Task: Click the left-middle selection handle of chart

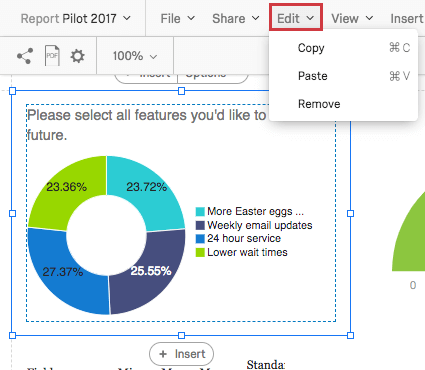Action: point(12,213)
